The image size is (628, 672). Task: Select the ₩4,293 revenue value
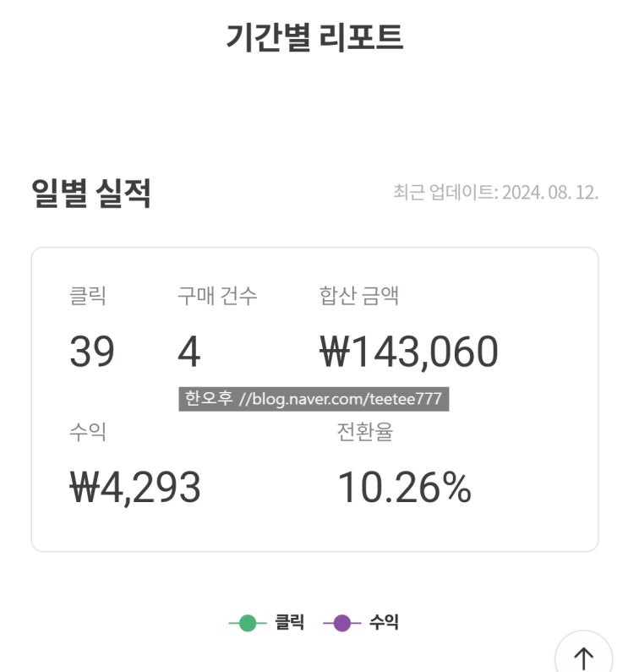pyautogui.click(x=135, y=488)
